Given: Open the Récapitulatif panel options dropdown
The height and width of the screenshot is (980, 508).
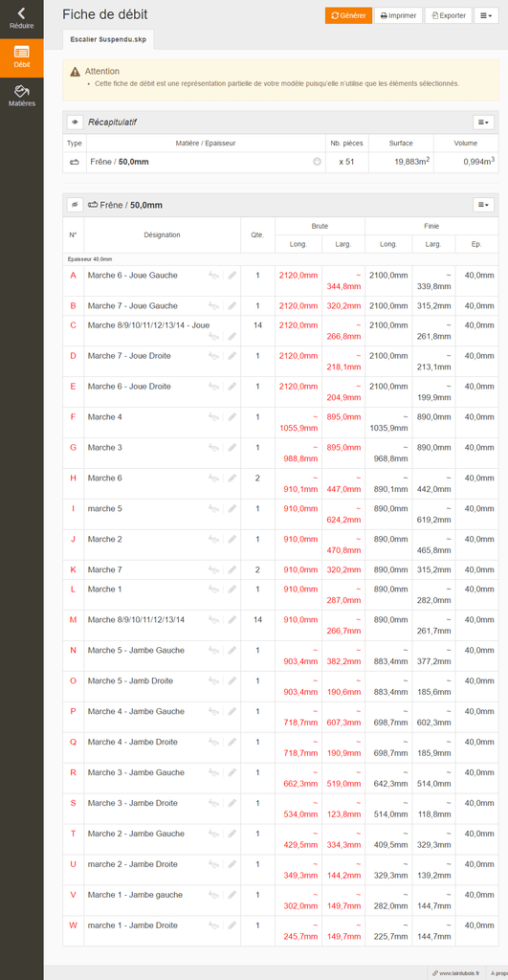Looking at the screenshot, I should pyautogui.click(x=484, y=122).
